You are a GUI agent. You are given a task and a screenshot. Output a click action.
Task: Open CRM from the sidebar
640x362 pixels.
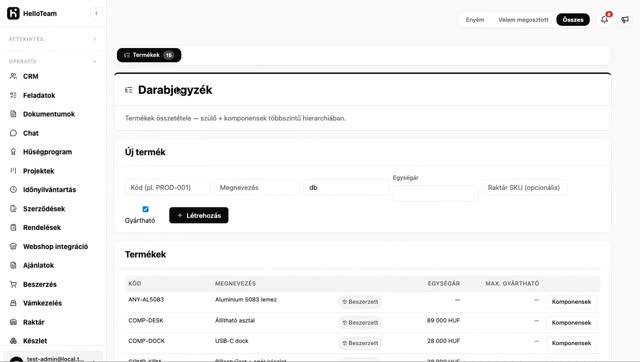point(31,76)
